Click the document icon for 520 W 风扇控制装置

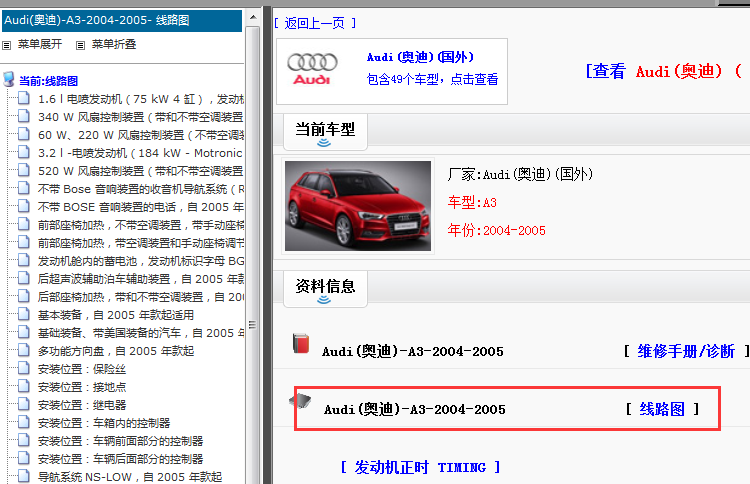pos(23,170)
